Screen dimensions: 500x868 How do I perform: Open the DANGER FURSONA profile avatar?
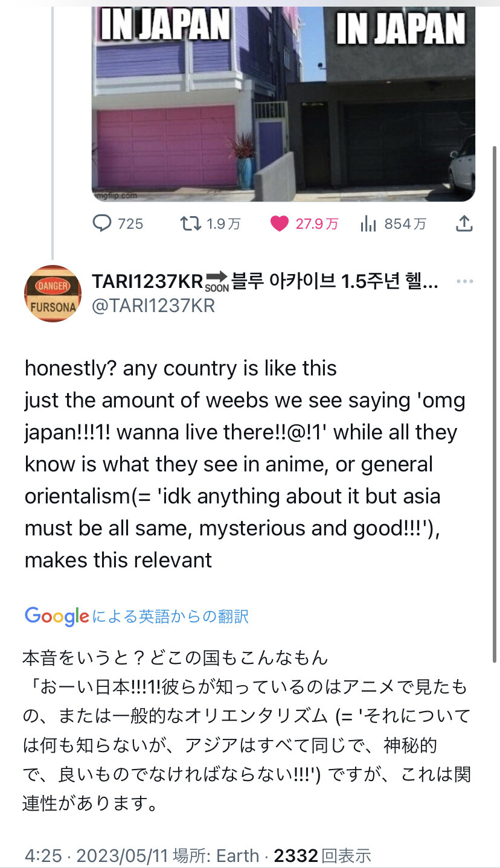tap(53, 293)
